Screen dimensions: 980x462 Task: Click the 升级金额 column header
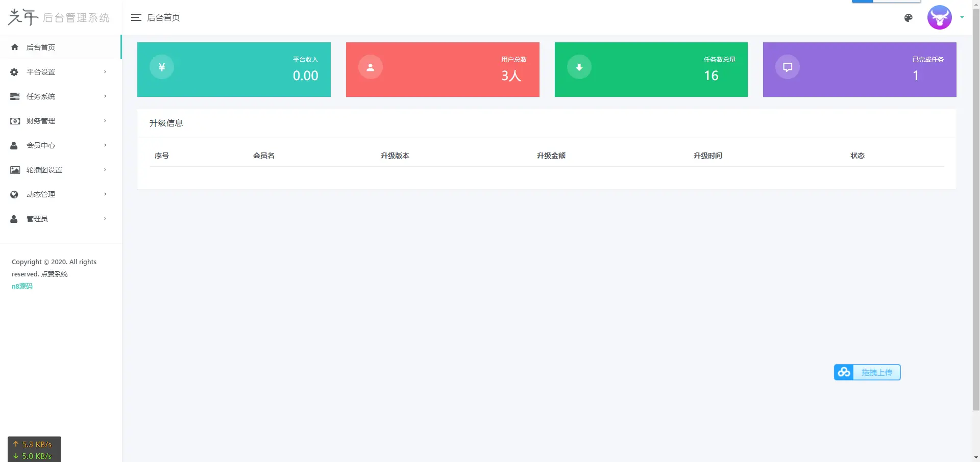point(551,156)
